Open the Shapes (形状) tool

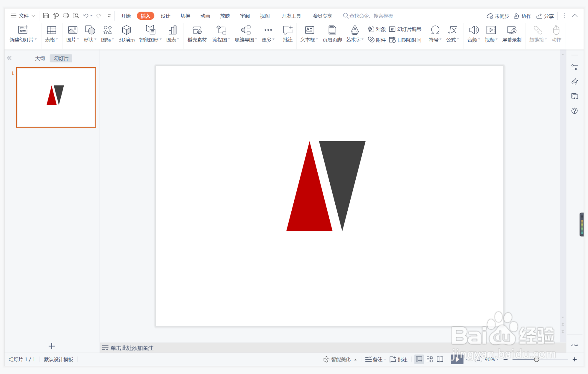90,34
